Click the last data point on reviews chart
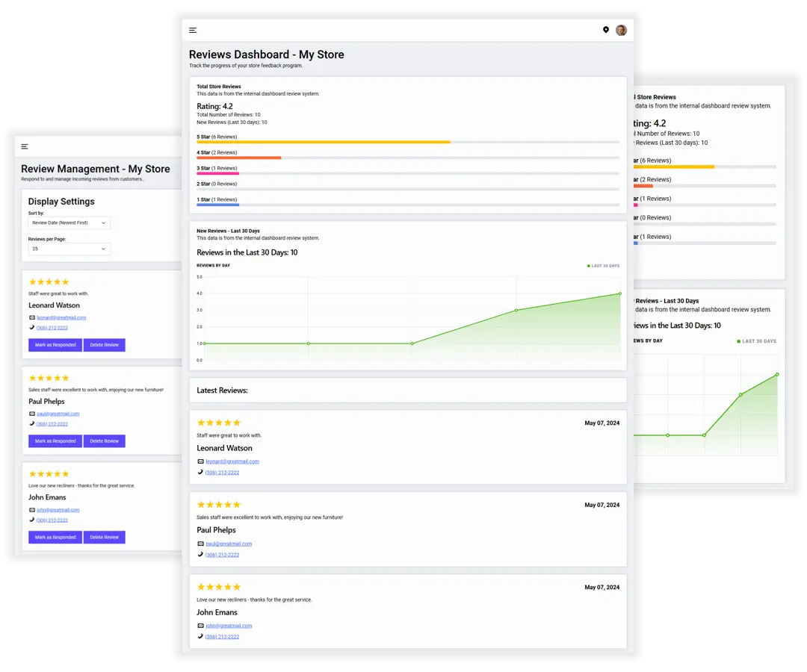This screenshot has width=807, height=672. click(x=619, y=293)
